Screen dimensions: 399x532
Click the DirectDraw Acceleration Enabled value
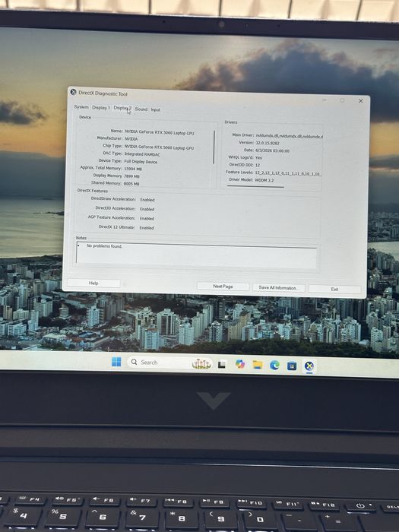pyautogui.click(x=147, y=200)
